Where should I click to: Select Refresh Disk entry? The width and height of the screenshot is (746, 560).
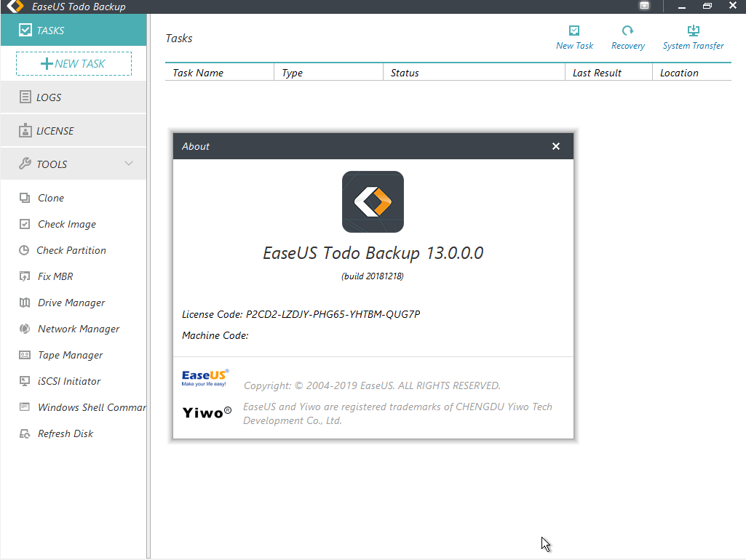(66, 433)
